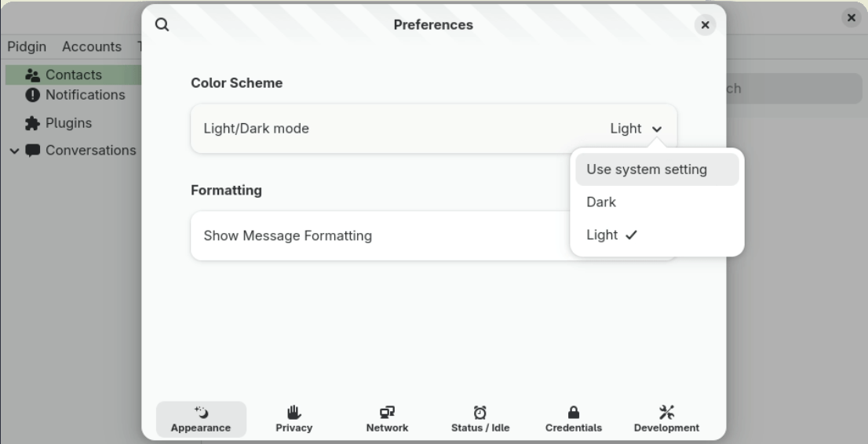Open the Status / Idle clock page
Screen dimensions: 868x444
point(480,419)
